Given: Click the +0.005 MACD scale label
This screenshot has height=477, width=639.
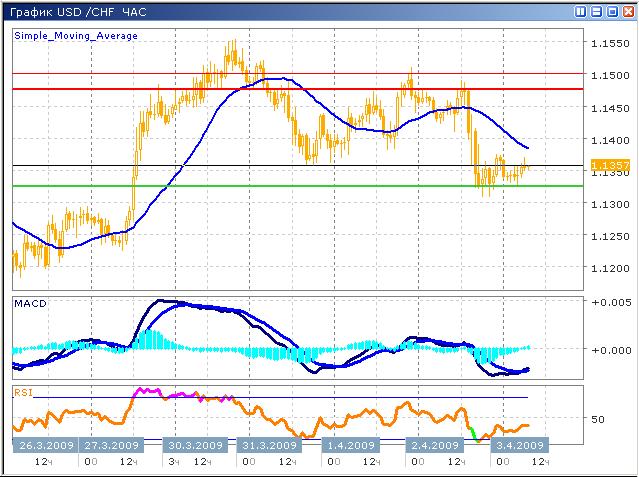Looking at the screenshot, I should (610, 301).
